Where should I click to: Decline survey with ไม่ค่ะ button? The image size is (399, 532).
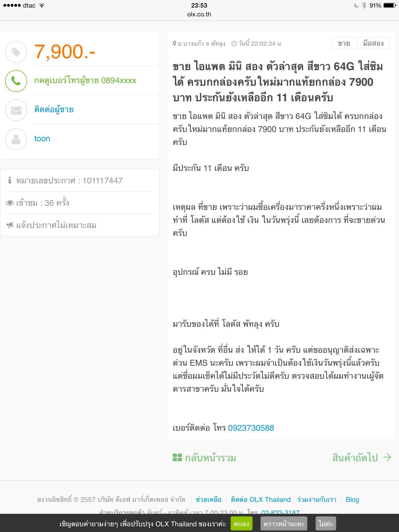pyautogui.click(x=326, y=524)
